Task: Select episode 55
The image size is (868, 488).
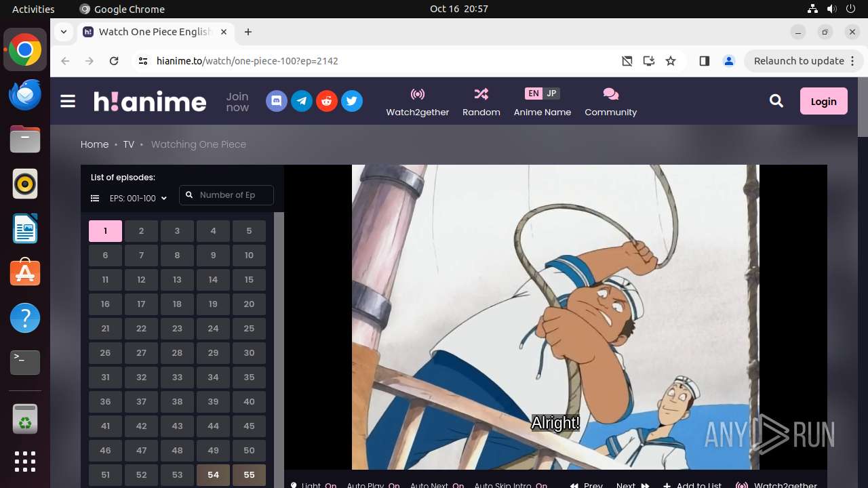Action: point(249,475)
